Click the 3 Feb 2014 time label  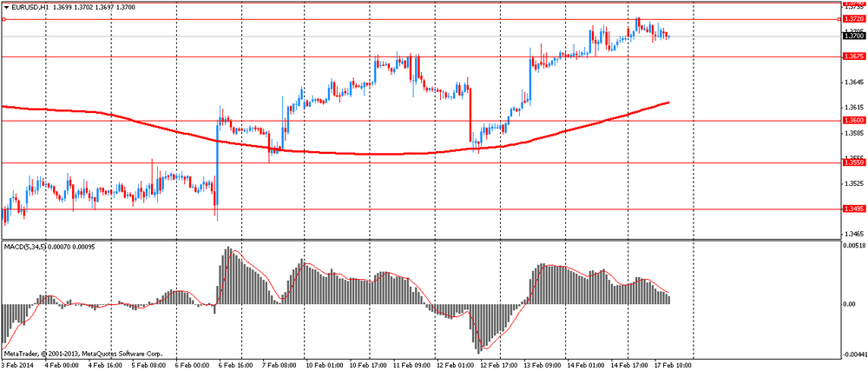pos(17,366)
